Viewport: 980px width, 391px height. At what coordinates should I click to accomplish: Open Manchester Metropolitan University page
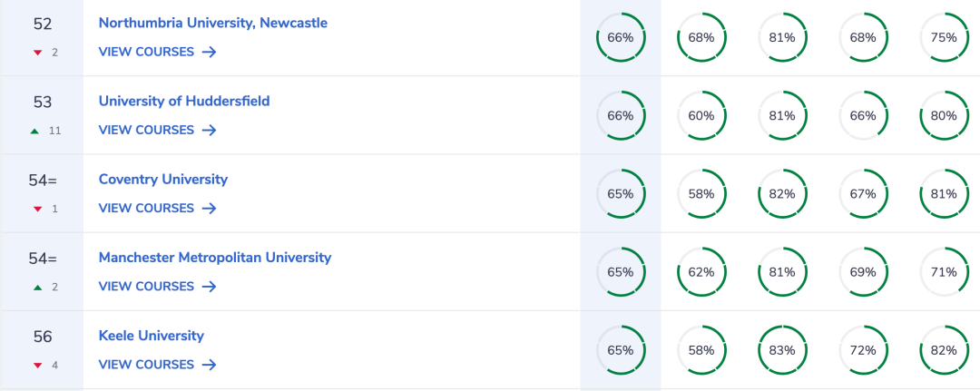pyautogui.click(x=215, y=258)
